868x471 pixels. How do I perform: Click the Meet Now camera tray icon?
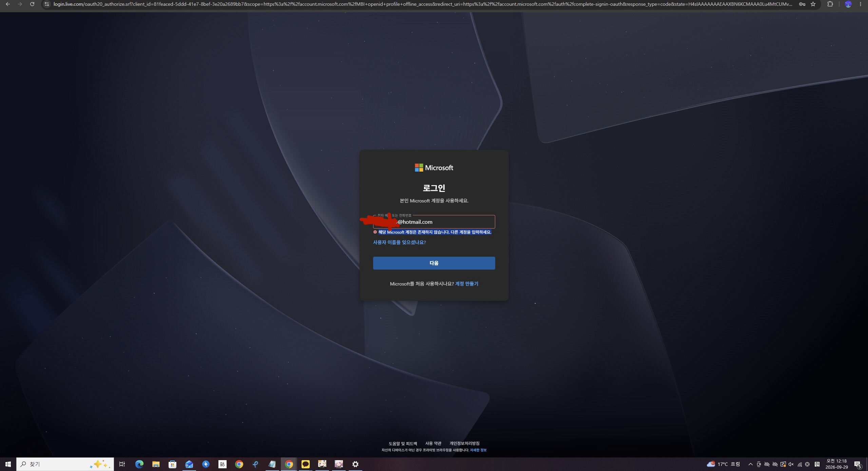coord(759,464)
